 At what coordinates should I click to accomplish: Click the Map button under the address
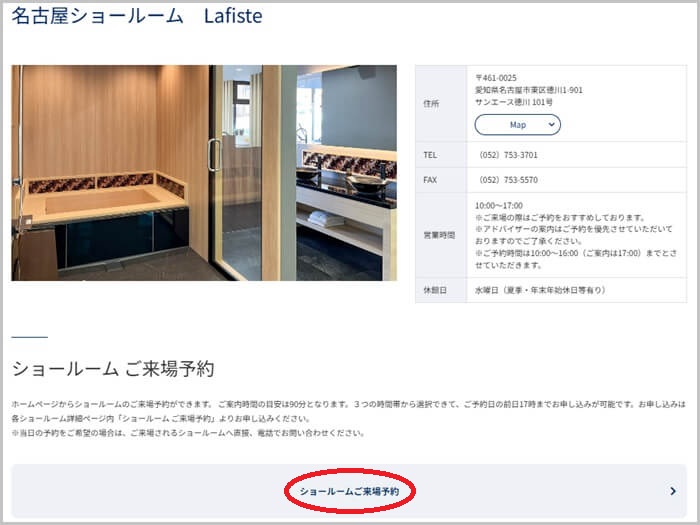(517, 125)
